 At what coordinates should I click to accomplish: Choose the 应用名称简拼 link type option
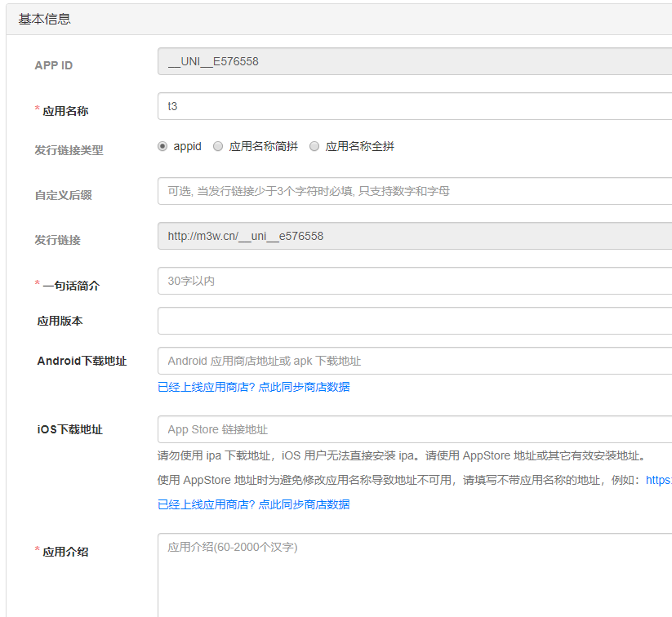[218, 146]
